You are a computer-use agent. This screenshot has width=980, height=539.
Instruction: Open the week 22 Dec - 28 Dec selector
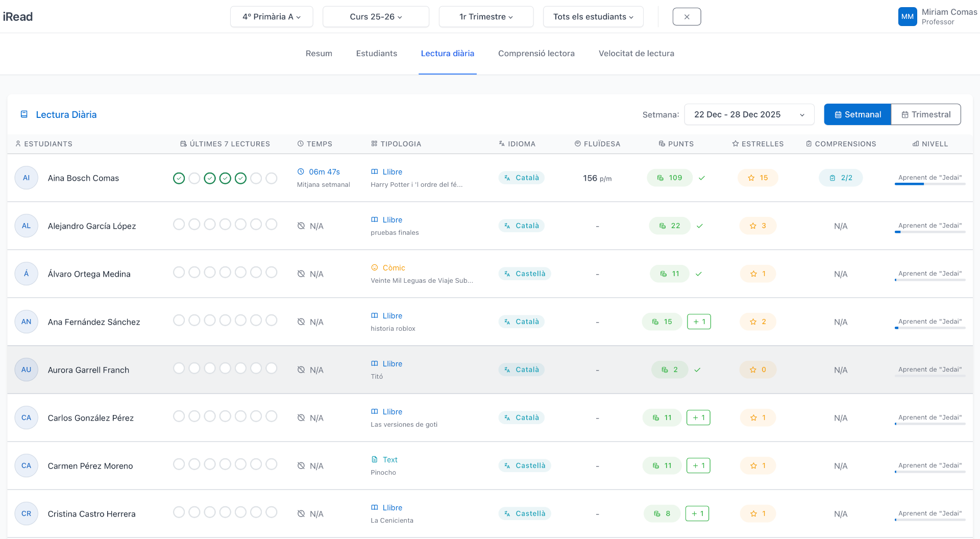tap(749, 114)
